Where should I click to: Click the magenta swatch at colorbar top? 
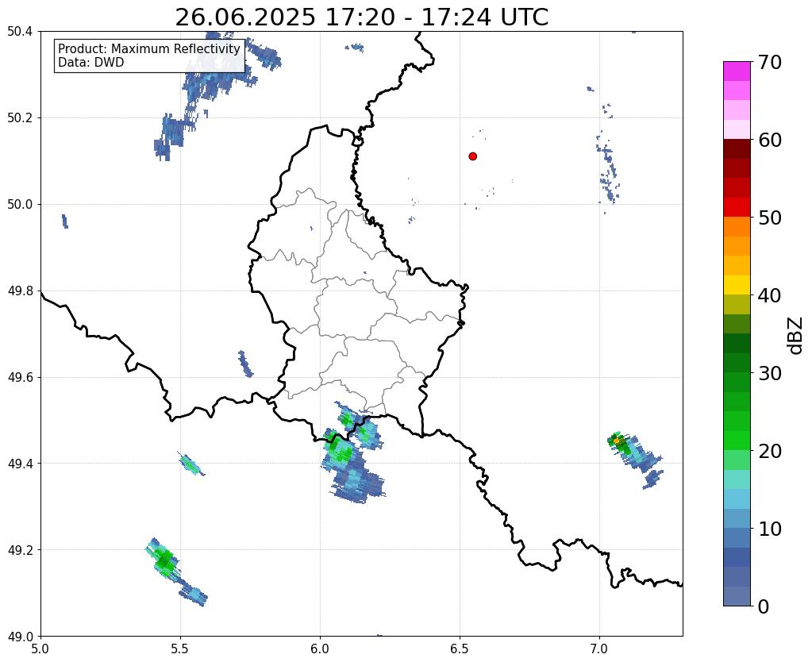point(737,71)
